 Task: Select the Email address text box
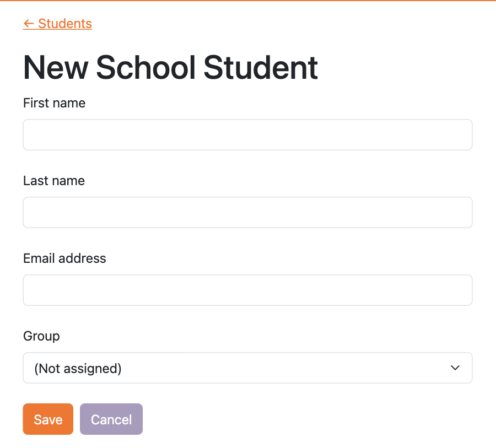coord(247,290)
